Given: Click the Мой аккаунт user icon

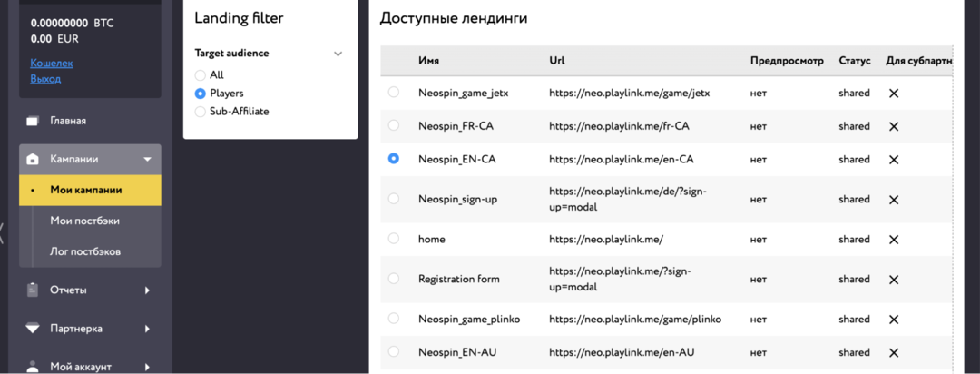Looking at the screenshot, I should 34,367.
